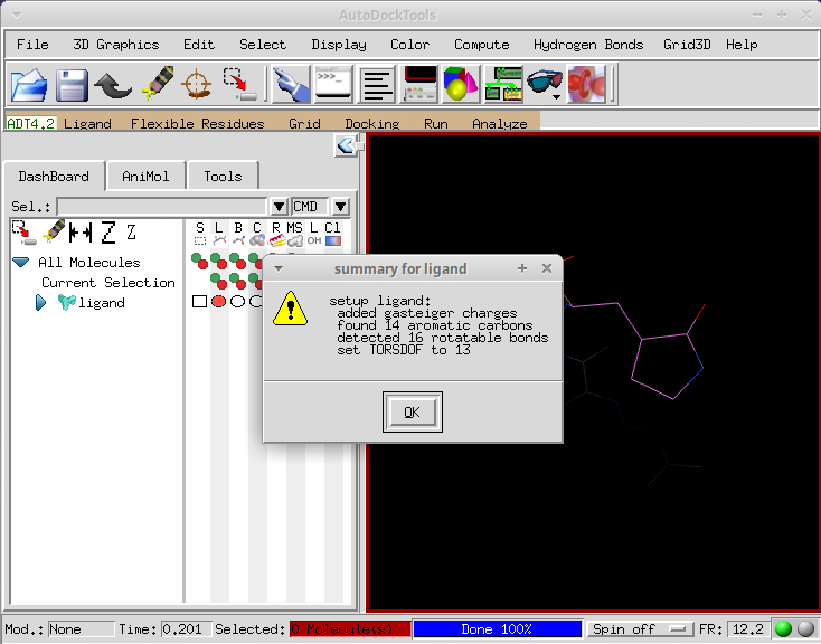The height and width of the screenshot is (644, 821).
Task: Click the small Z icon in dashboard
Action: tap(131, 232)
